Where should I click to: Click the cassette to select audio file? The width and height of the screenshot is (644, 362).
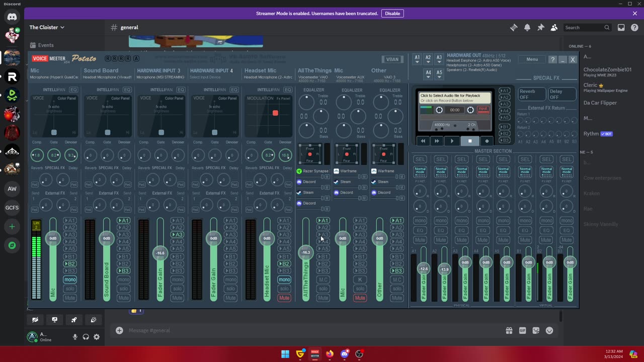[x=454, y=98]
